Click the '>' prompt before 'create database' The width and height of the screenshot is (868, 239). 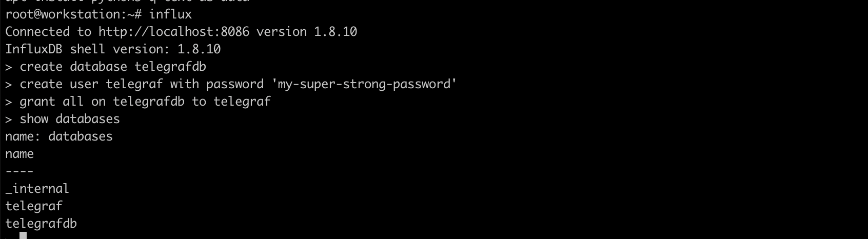[x=9, y=67]
